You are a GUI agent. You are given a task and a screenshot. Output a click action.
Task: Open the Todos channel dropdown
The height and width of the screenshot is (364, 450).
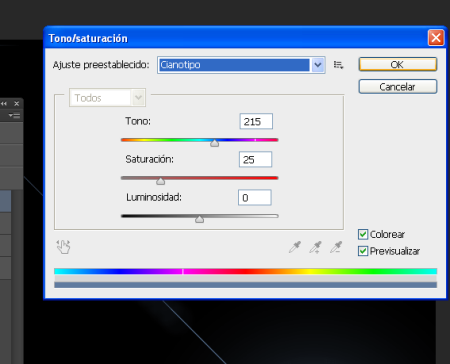coord(107,98)
